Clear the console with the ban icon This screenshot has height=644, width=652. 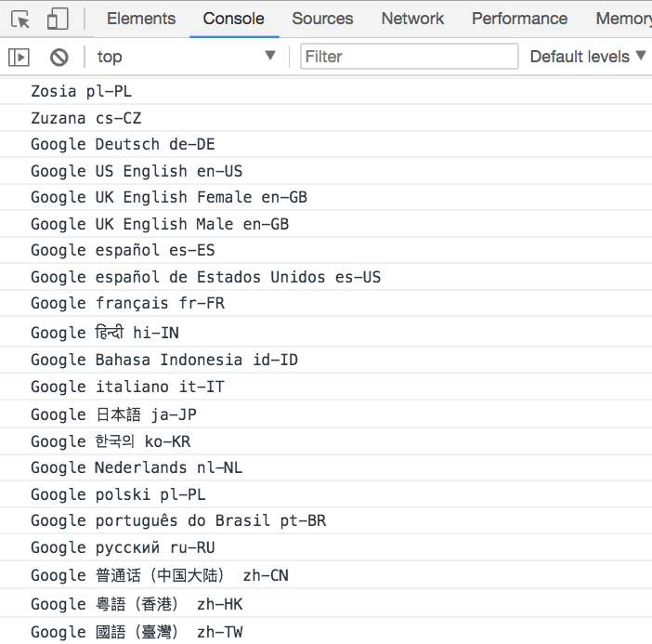click(59, 57)
